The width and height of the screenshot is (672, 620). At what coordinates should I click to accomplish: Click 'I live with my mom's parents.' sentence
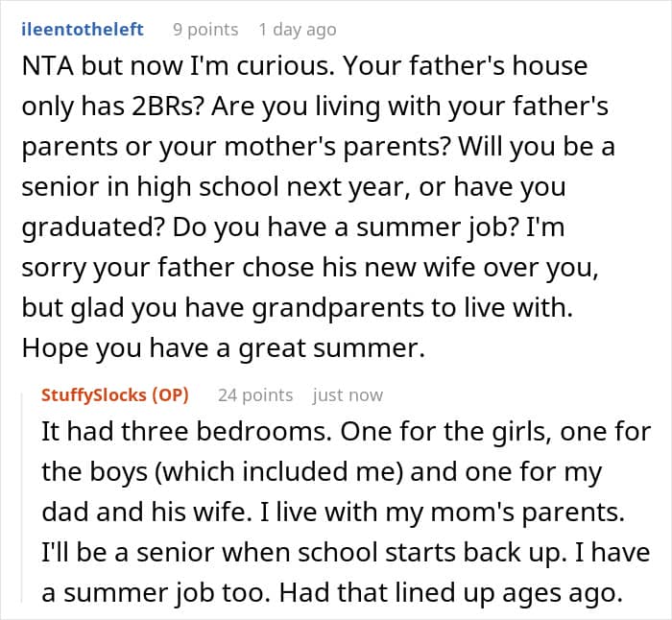(x=443, y=513)
